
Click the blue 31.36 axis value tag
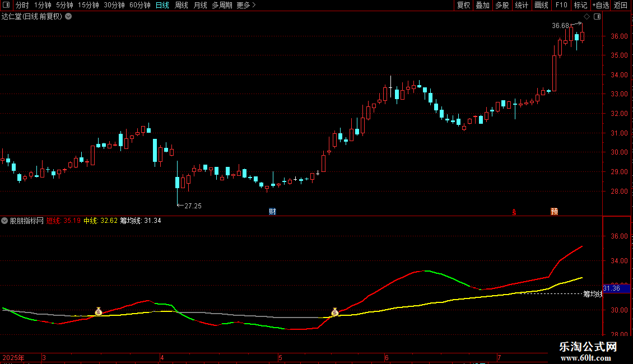click(x=616, y=288)
